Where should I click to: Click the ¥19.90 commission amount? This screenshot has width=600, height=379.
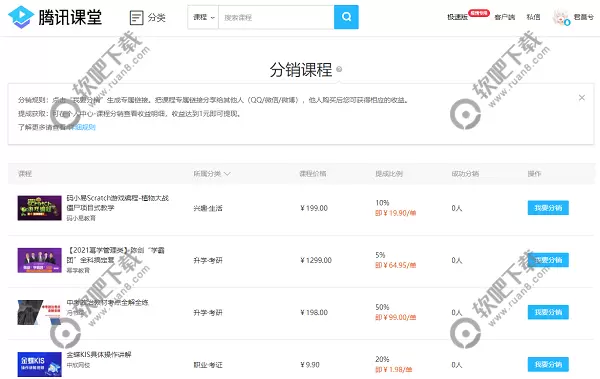coord(396,213)
